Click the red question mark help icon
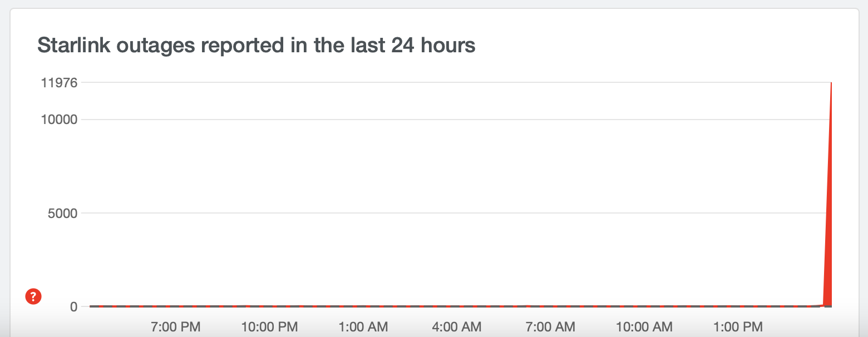 click(x=33, y=297)
